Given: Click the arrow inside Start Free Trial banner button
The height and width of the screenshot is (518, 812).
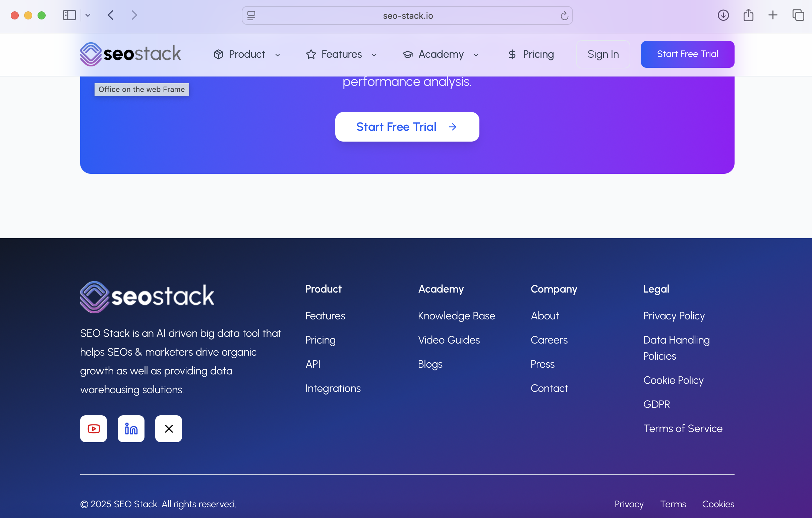Looking at the screenshot, I should (x=453, y=127).
